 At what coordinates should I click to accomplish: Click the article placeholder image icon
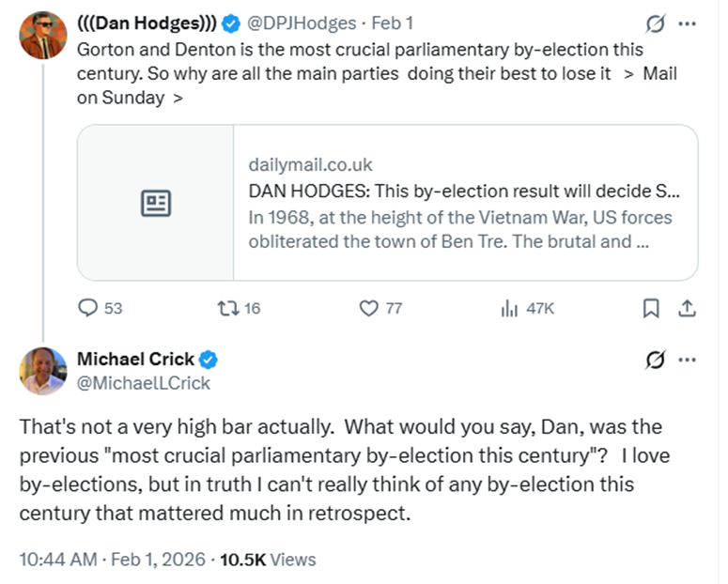click(155, 203)
